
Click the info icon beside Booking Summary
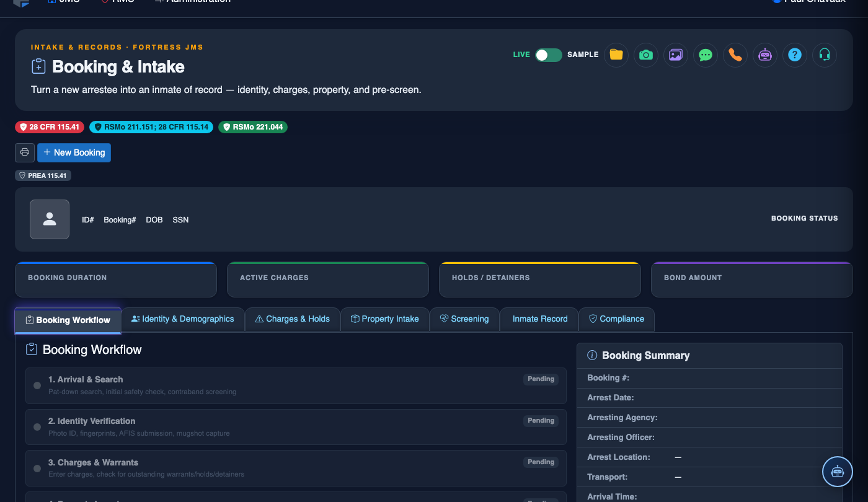(x=592, y=355)
